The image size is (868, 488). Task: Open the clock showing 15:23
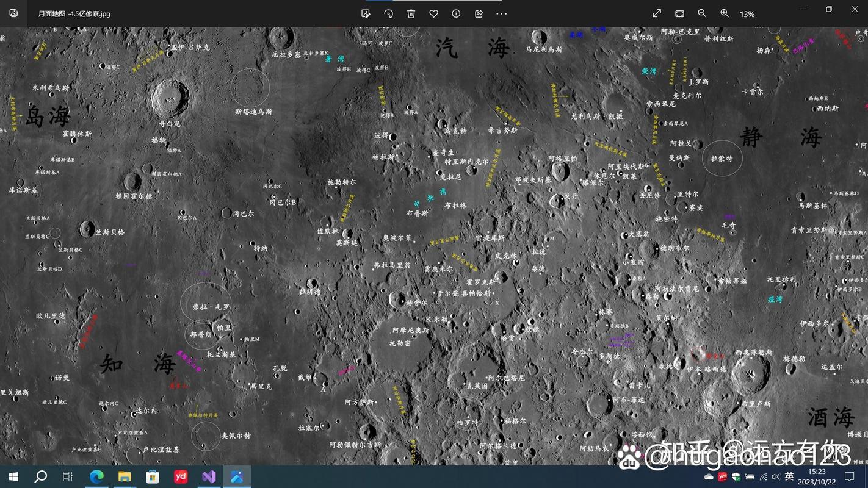816,476
